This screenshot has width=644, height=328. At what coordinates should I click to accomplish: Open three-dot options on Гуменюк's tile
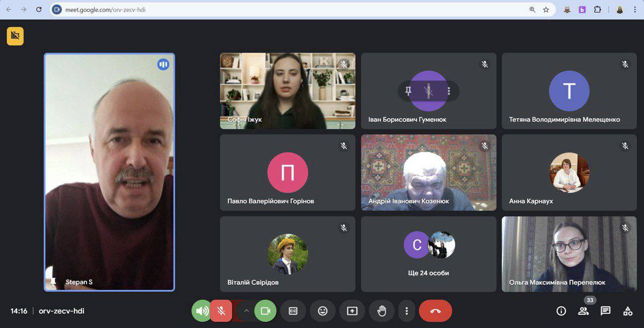pyautogui.click(x=449, y=91)
